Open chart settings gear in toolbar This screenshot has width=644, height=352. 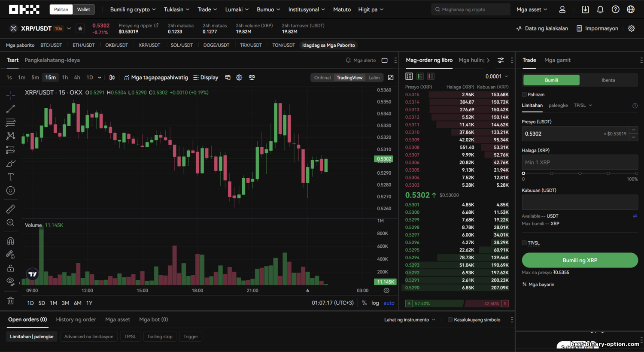pos(239,78)
